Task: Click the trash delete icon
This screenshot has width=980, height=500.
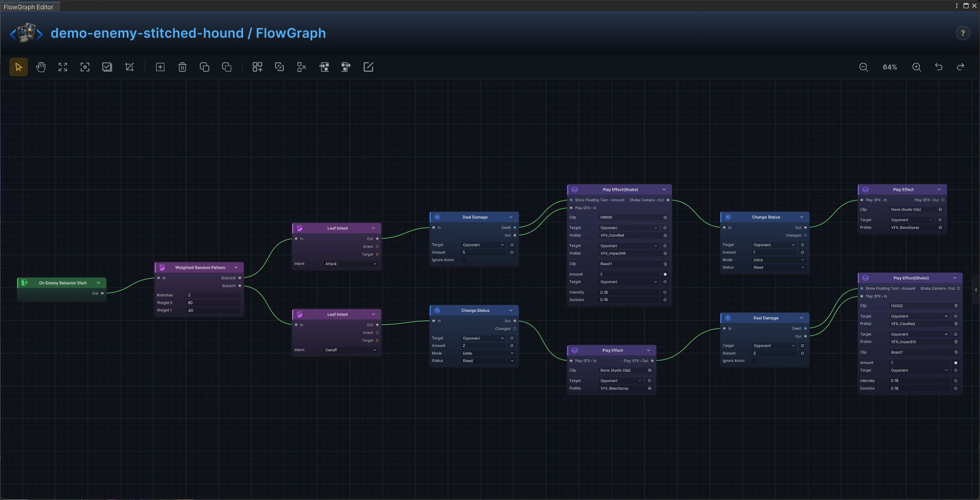Action: 182,67
